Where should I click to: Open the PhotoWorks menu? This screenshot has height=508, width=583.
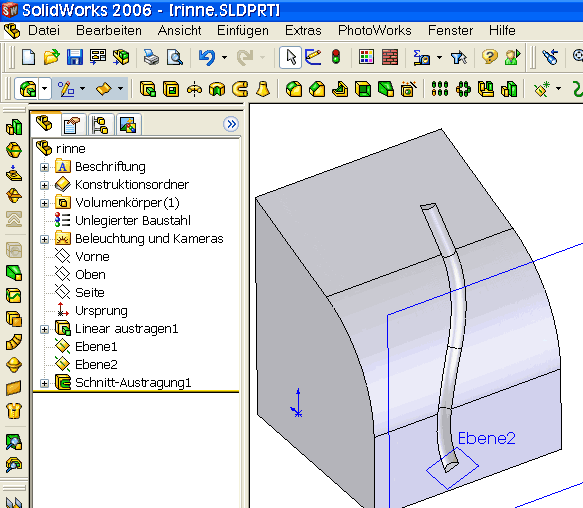[374, 30]
